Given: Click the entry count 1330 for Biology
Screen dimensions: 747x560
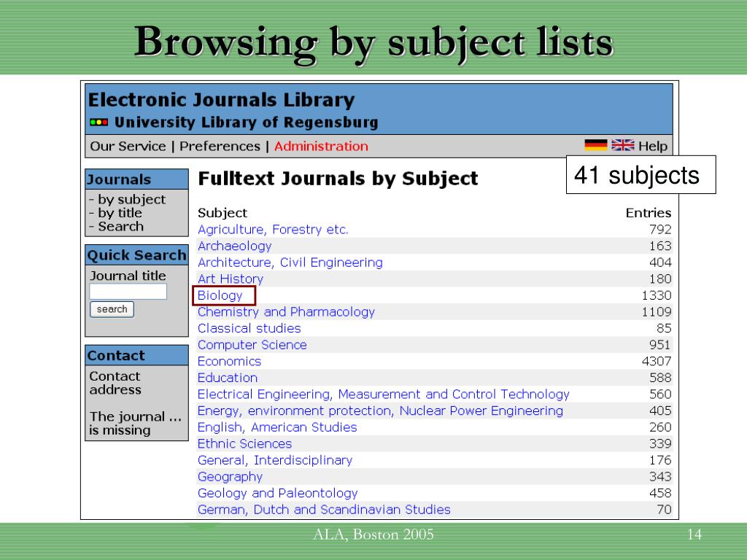Looking at the screenshot, I should pos(657,296).
